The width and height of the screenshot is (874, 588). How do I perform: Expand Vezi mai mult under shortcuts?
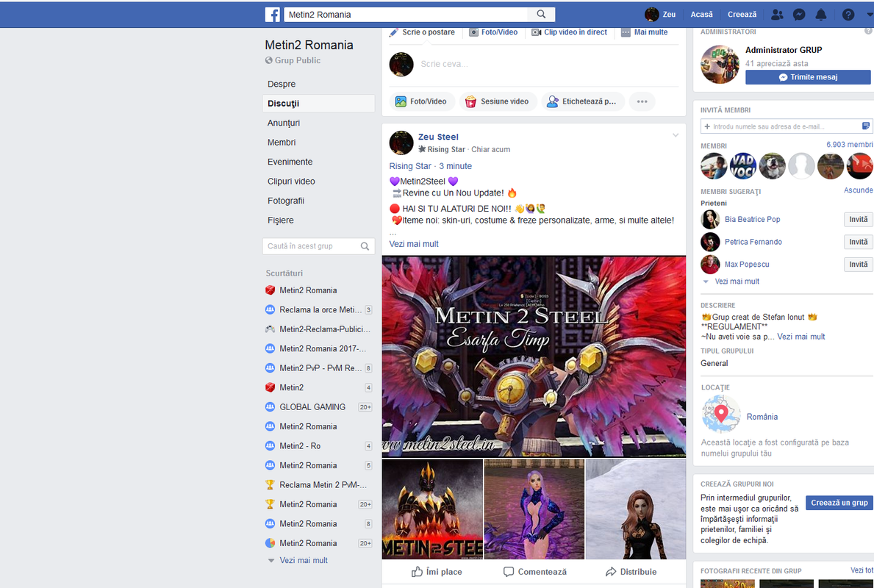point(304,561)
